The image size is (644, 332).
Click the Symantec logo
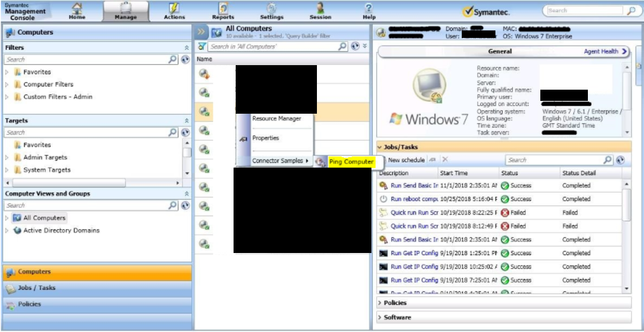click(x=486, y=11)
